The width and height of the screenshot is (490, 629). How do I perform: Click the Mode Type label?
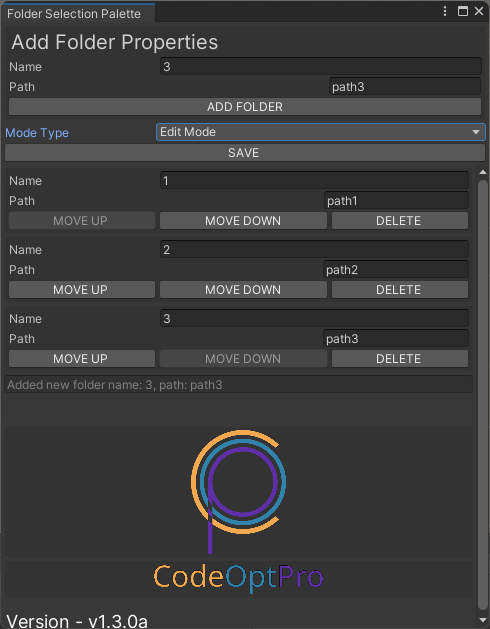click(37, 133)
